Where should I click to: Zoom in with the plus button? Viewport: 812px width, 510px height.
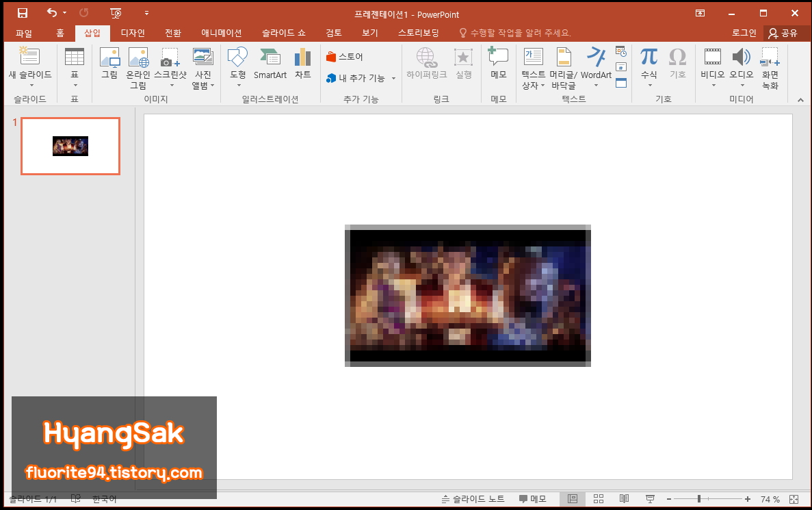click(x=747, y=499)
